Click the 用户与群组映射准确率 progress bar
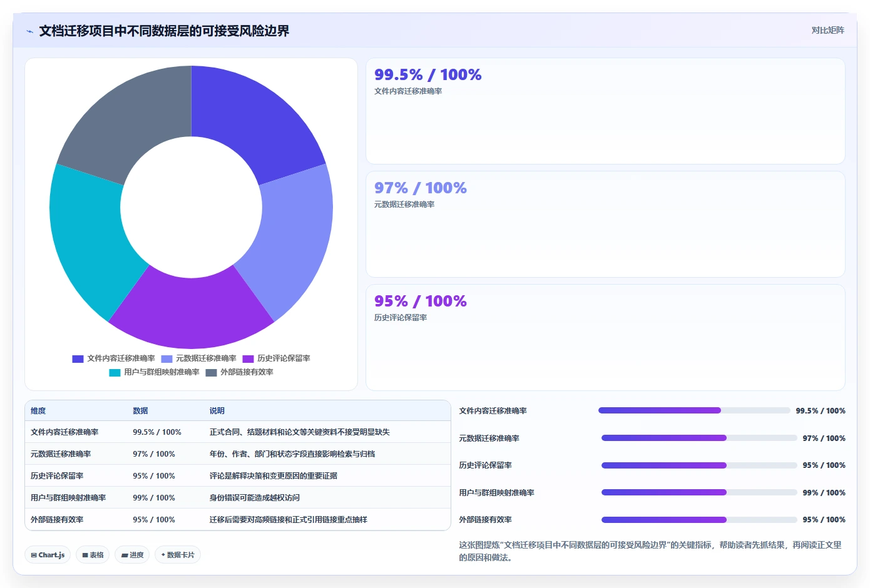Viewport: 870px width, 588px height. coord(699,492)
